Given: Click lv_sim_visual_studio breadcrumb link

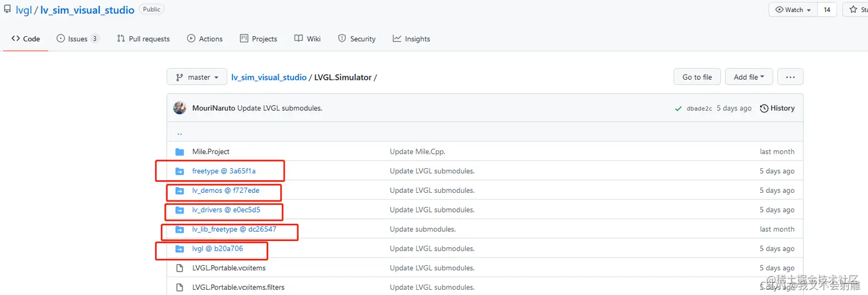Looking at the screenshot, I should pyautogui.click(x=269, y=77).
